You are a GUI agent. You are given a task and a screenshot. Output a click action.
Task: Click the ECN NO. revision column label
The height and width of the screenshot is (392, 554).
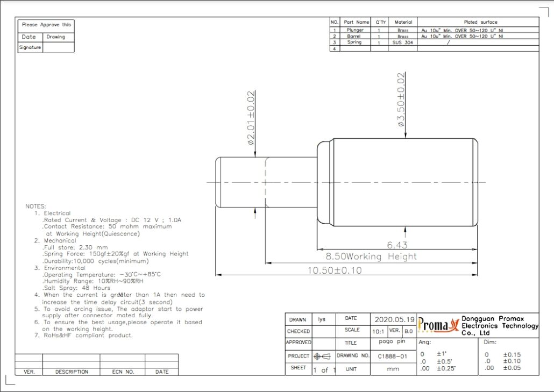tap(123, 372)
